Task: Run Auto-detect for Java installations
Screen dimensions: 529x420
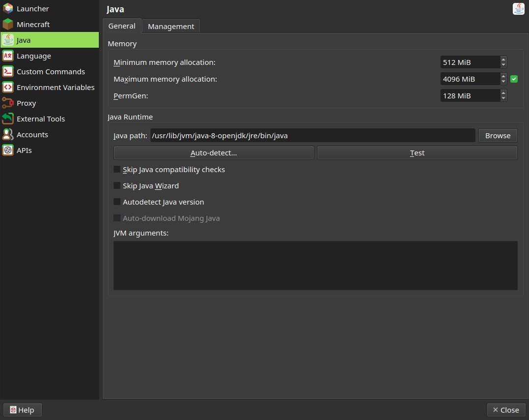Action: 213,152
